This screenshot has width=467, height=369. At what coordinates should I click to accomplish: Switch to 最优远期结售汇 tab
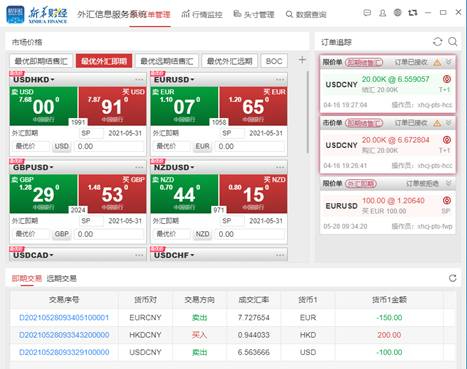point(167,61)
